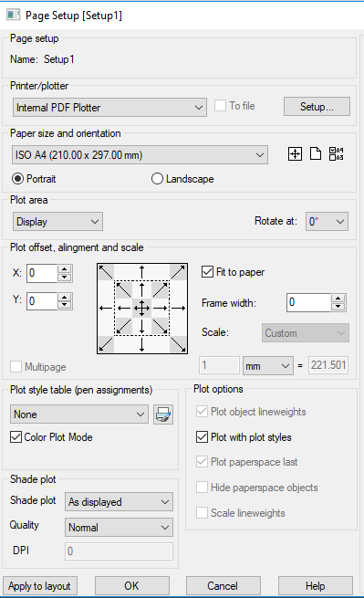Click the blank page paper icon
This screenshot has width=364, height=598.
(x=316, y=154)
